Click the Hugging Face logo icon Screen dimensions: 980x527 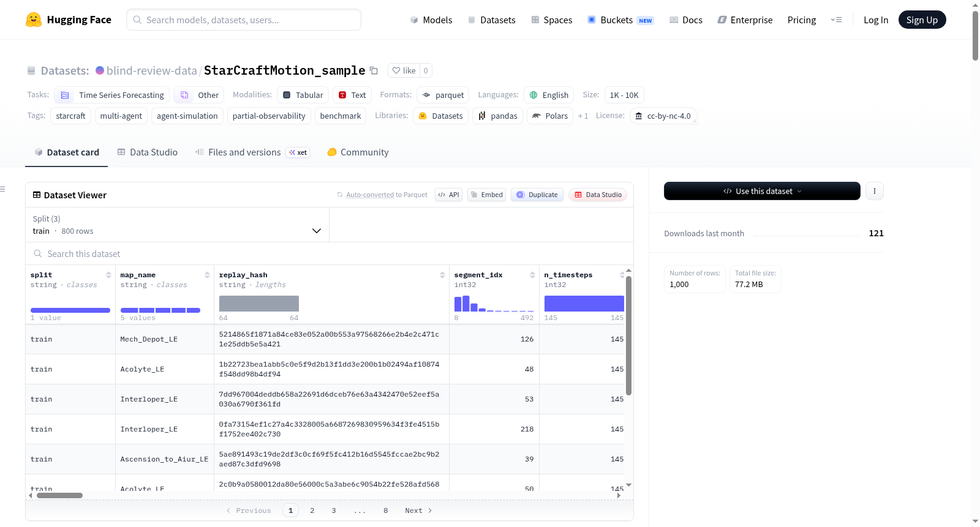coord(34,20)
